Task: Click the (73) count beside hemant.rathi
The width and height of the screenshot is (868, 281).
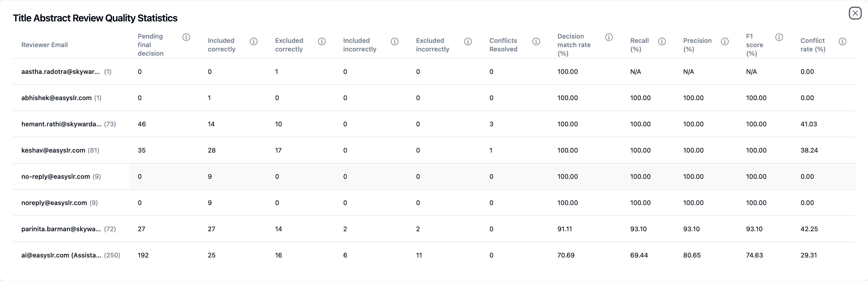Action: [x=110, y=124]
